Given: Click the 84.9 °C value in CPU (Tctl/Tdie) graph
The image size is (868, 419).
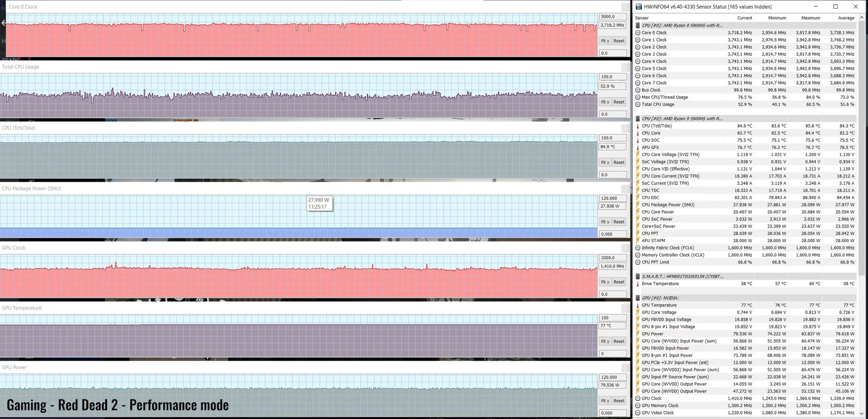Looking at the screenshot, I should point(613,147).
